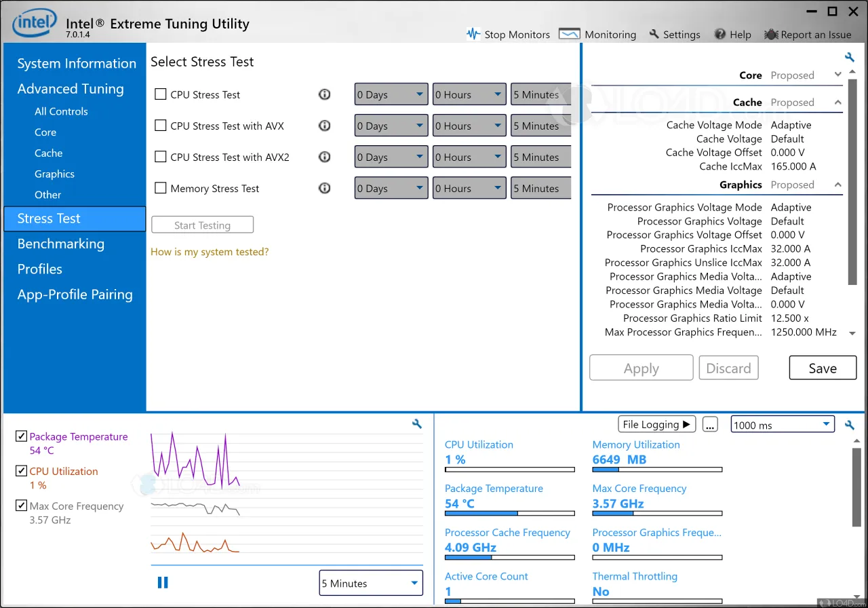Click the Stop Monitors pulse icon
Screen dimensions: 868x608
[x=473, y=34]
